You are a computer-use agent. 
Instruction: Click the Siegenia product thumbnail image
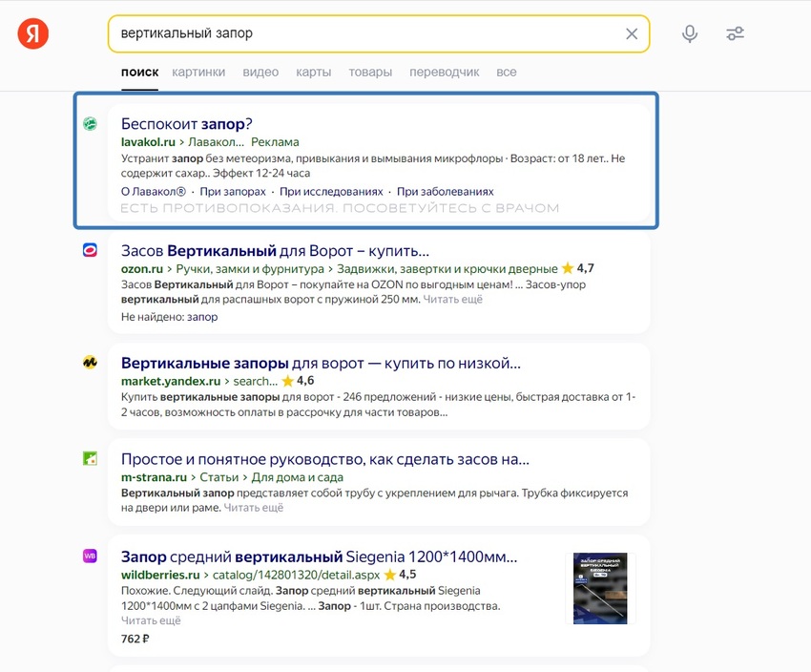(x=602, y=589)
